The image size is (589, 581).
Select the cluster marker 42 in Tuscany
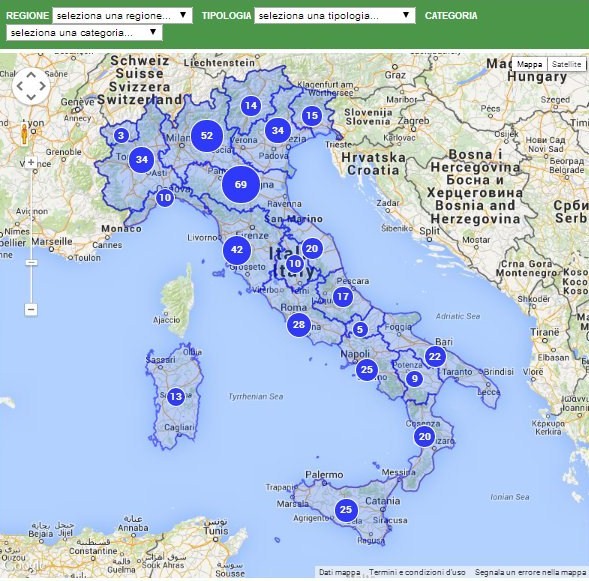pos(237,250)
